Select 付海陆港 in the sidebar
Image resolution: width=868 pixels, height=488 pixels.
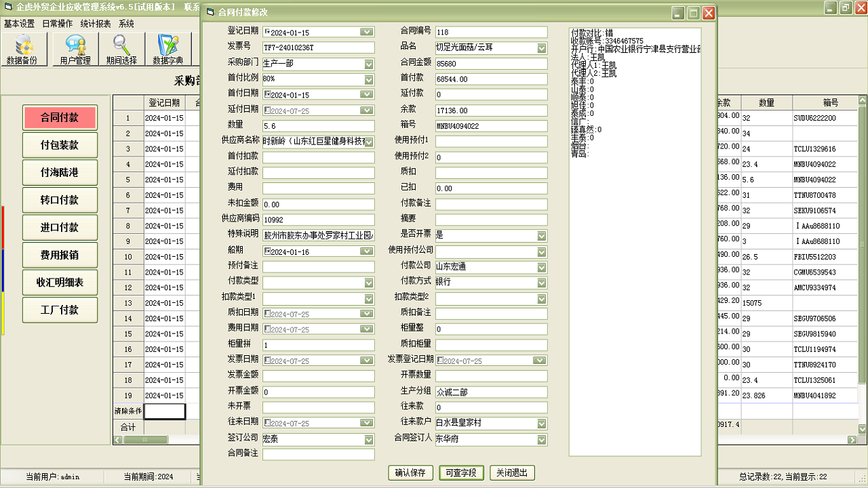[60, 172]
